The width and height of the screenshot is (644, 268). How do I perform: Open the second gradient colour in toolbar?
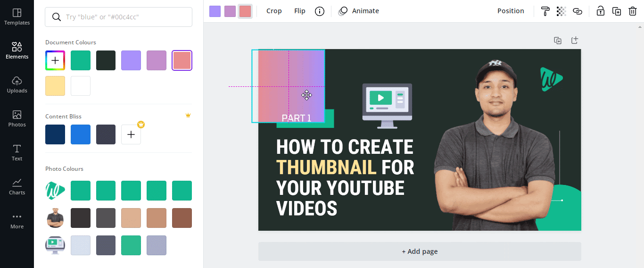pyautogui.click(x=230, y=11)
